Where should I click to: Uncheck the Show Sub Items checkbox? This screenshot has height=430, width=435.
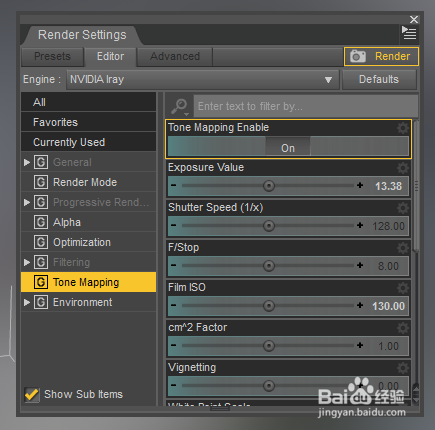(x=32, y=395)
